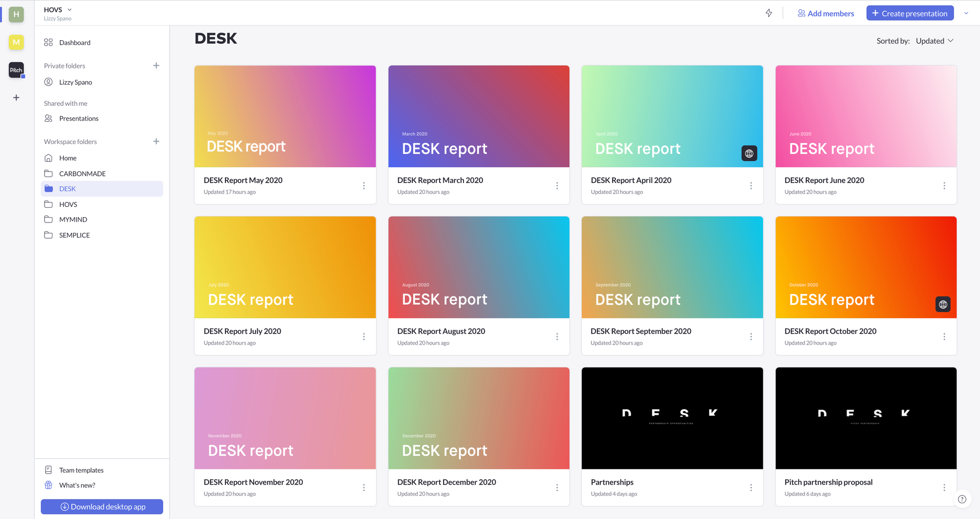Click globe icon on April 2020 thumbnail
Screen dimensions: 980x519
(x=749, y=153)
